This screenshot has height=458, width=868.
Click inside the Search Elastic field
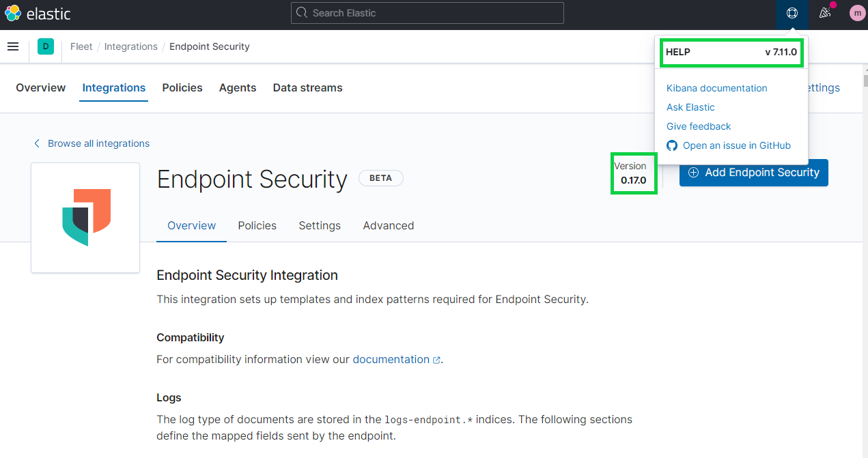pyautogui.click(x=427, y=12)
